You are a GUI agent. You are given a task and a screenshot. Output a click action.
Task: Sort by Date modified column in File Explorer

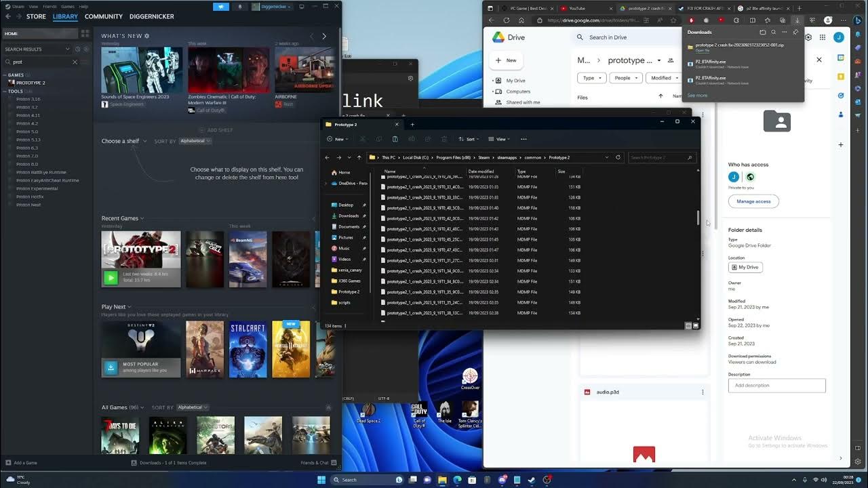click(481, 171)
